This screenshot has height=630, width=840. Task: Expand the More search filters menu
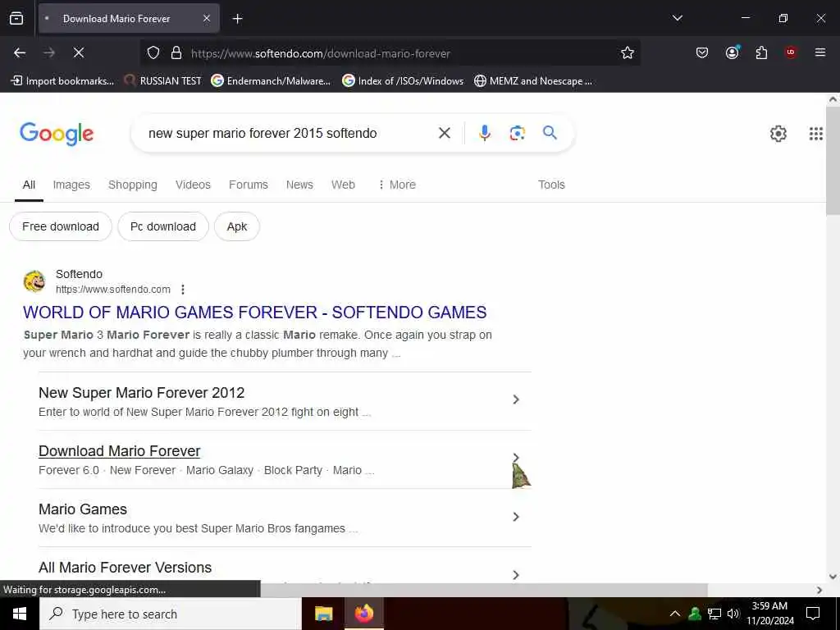click(397, 185)
